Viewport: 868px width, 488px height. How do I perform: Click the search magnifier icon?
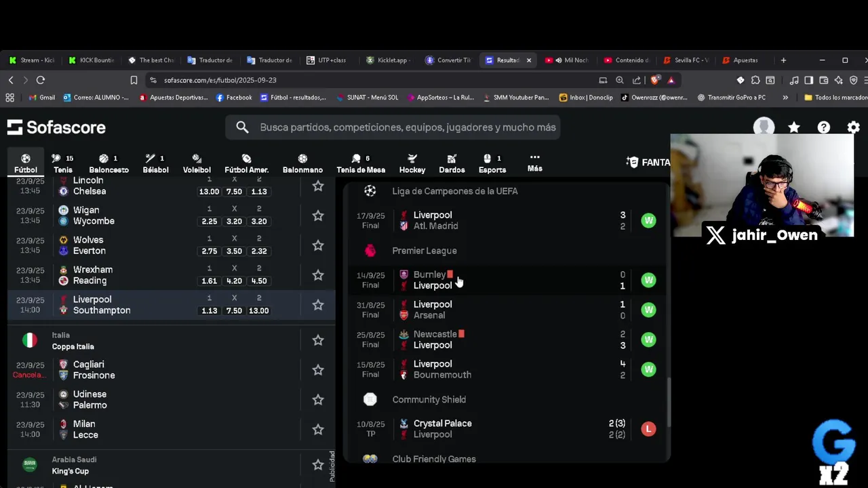242,127
